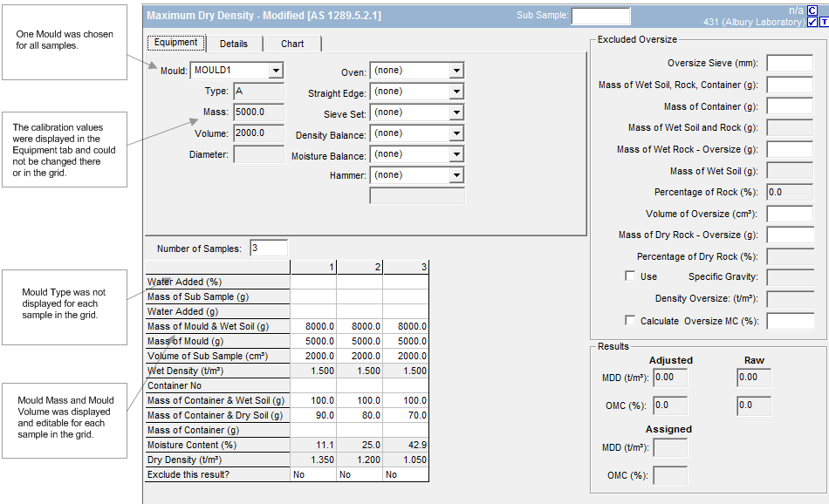Open the Chart tab
This screenshot has height=504, width=829.
(292, 44)
